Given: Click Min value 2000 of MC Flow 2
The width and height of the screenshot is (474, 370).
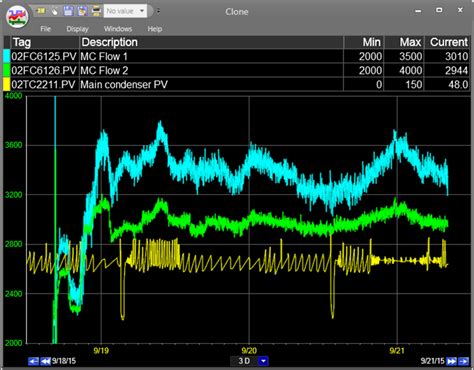Looking at the screenshot, I should tap(370, 70).
